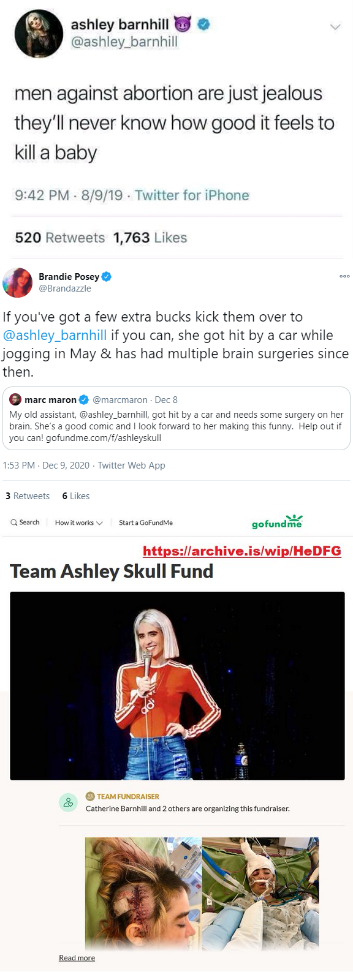Screen dimensions: 353x980
Task: Click marc maron's small avatar in quoted tweet
Action: pos(15,400)
